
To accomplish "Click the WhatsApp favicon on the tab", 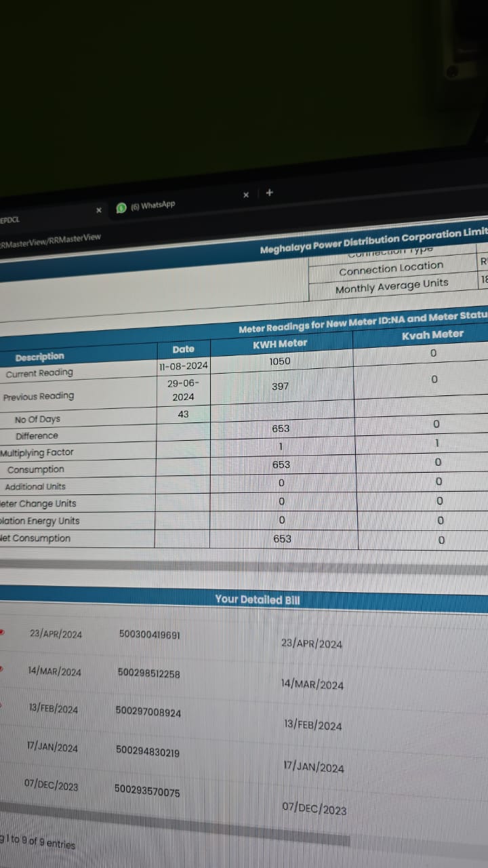I will (121, 208).
